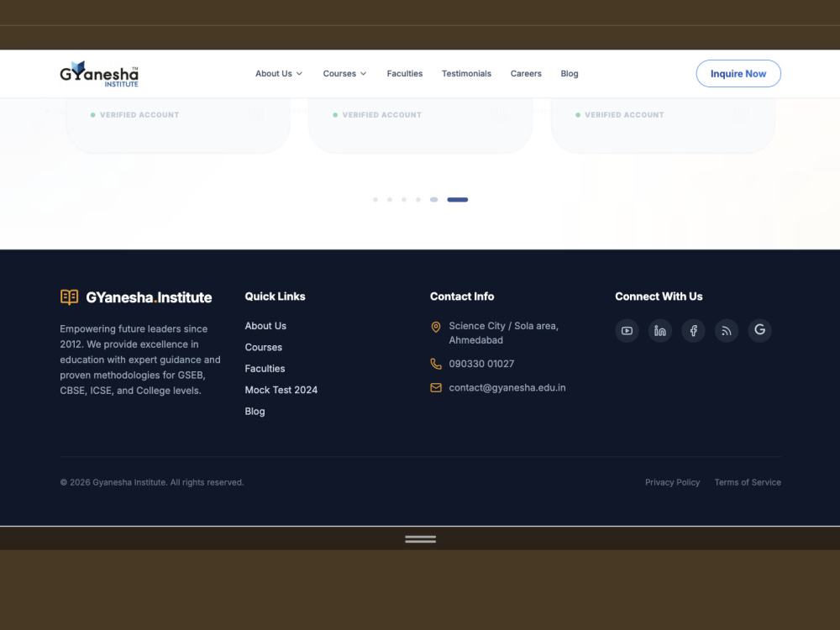This screenshot has height=630, width=840.
Task: Open Mock Test 2024 quick link
Action: click(x=281, y=390)
